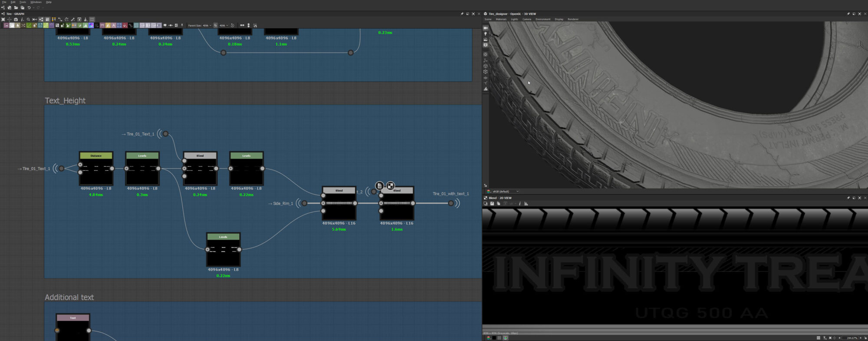
Task: Click the broom clean-up icon in graph toolbar
Action: pyautogui.click(x=85, y=20)
